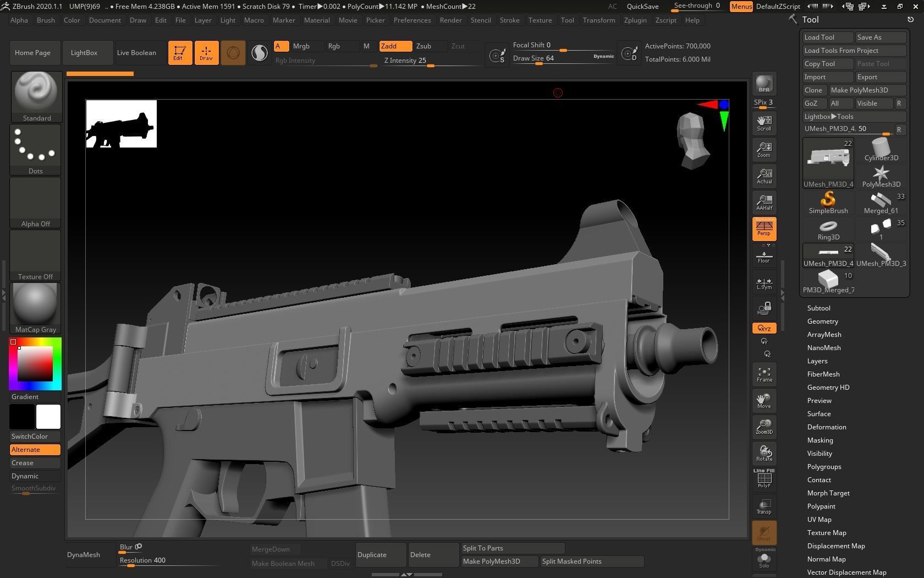Image resolution: width=924 pixels, height=578 pixels.
Task: Toggle Solo mode button
Action: 764,559
